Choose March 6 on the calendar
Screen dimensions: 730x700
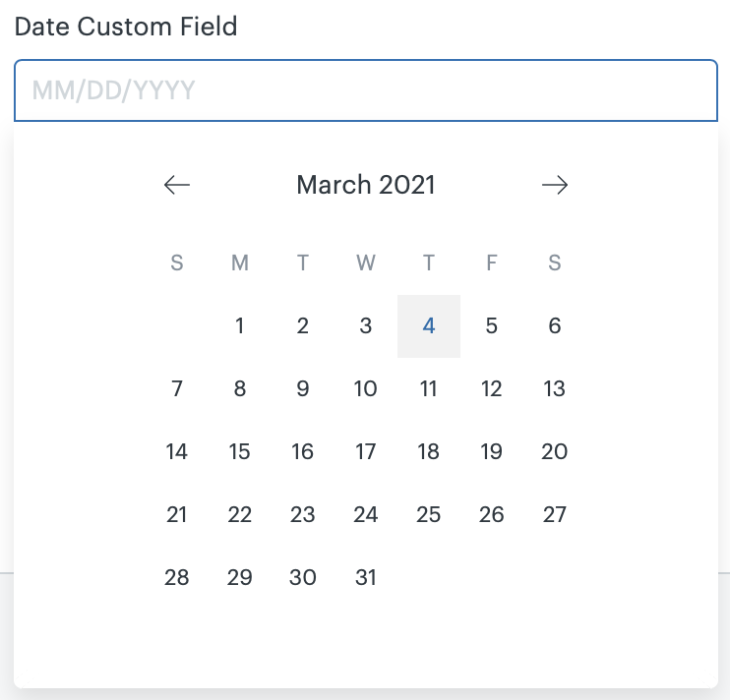pyautogui.click(x=555, y=326)
